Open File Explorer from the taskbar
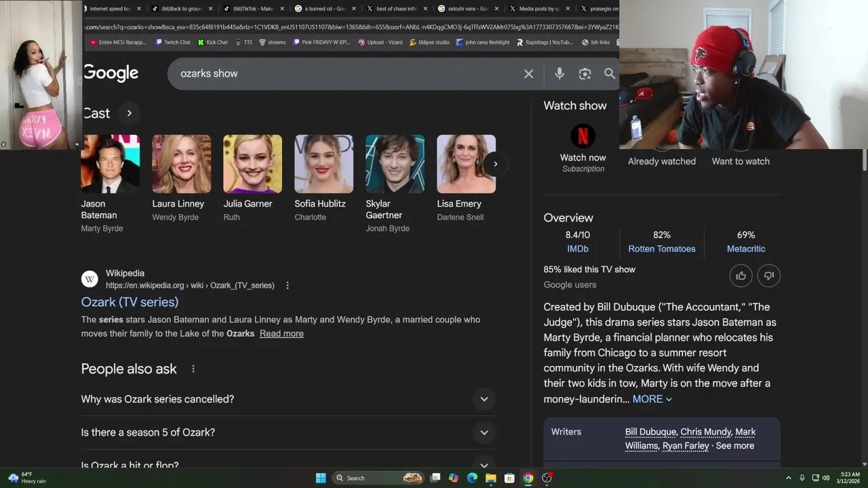This screenshot has width=868, height=488. point(490,478)
